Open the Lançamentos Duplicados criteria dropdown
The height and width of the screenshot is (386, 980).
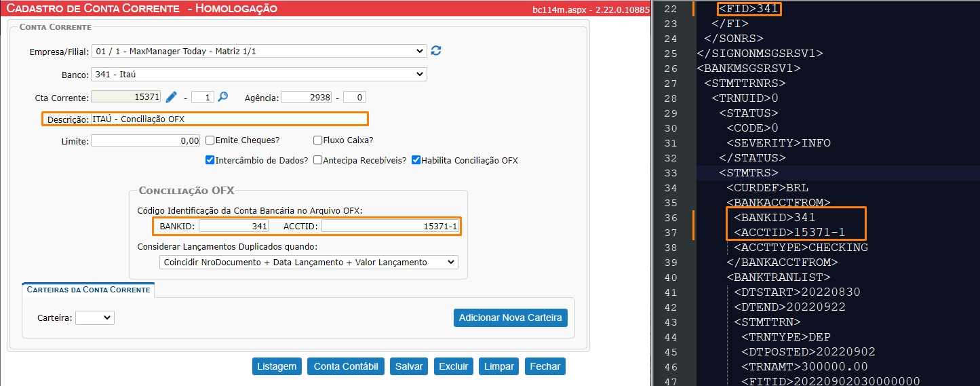click(x=309, y=262)
